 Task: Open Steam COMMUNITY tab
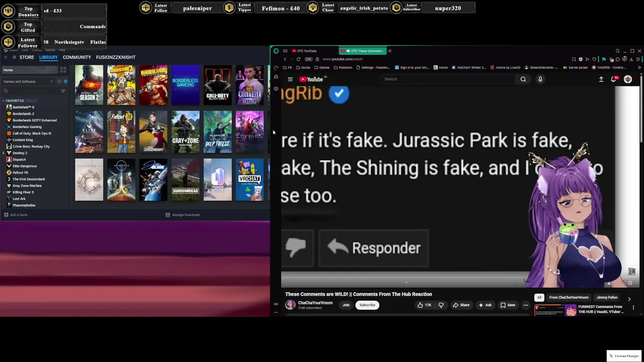(77, 57)
